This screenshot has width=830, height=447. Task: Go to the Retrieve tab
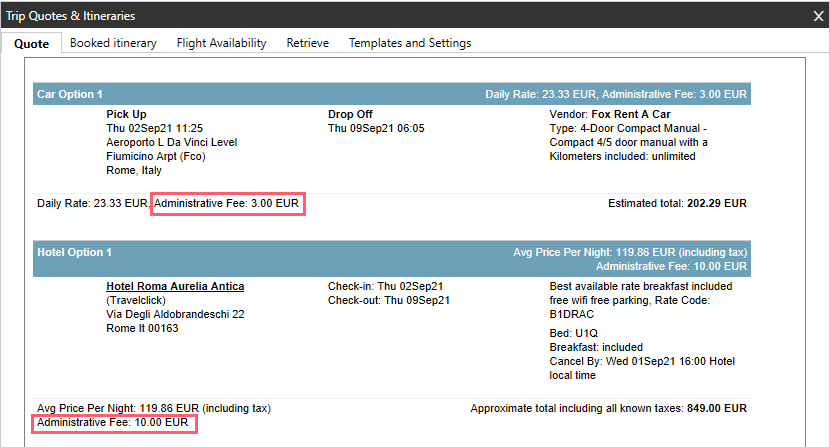(307, 43)
